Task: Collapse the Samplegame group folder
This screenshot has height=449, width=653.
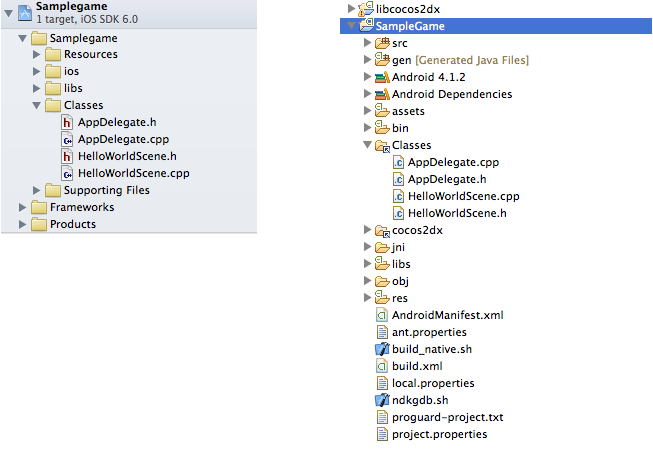Action: [x=22, y=39]
